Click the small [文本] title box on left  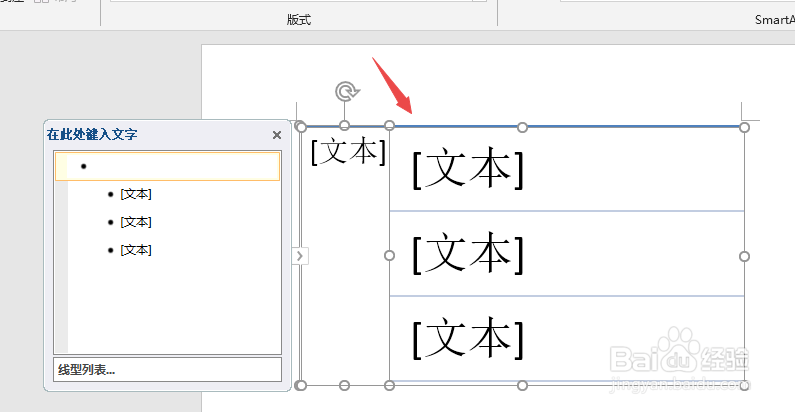348,152
